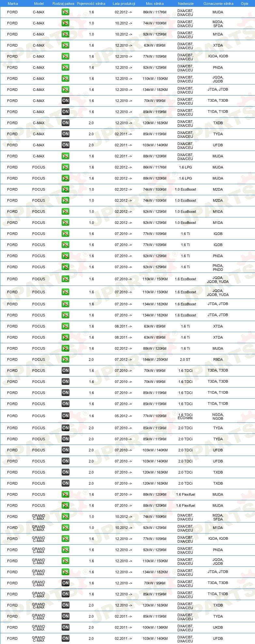Select PB icon in FOCUS R9DA 2.0 ST row

click(x=66, y=359)
